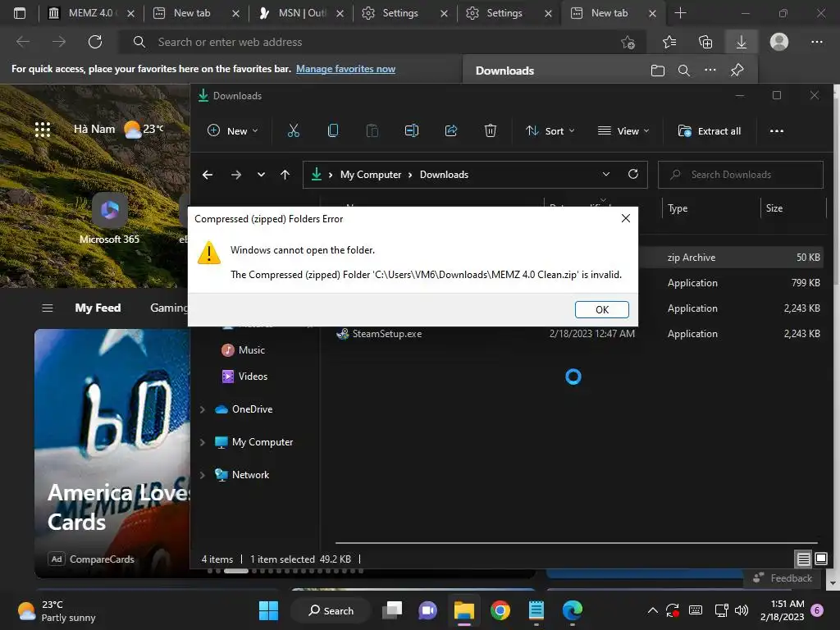The width and height of the screenshot is (840, 630).
Task: Go back in File Explorer
Action: [x=208, y=175]
